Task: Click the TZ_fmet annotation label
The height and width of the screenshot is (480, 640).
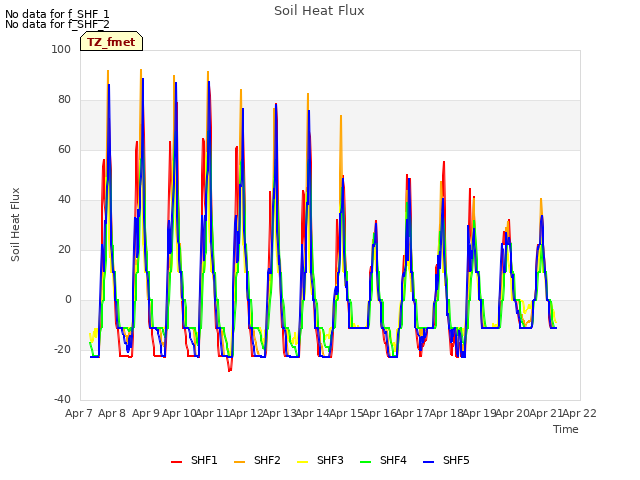Action: click(111, 42)
